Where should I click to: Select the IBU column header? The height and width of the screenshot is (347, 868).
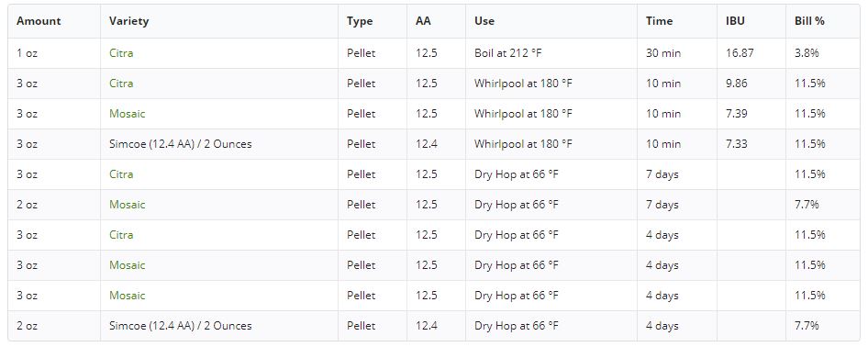(x=735, y=21)
